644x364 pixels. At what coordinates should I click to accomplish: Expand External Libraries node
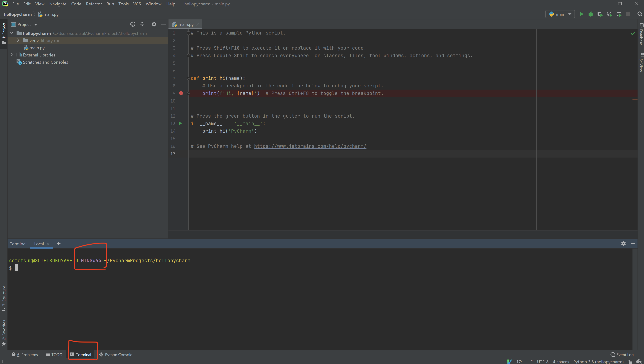[x=12, y=55]
